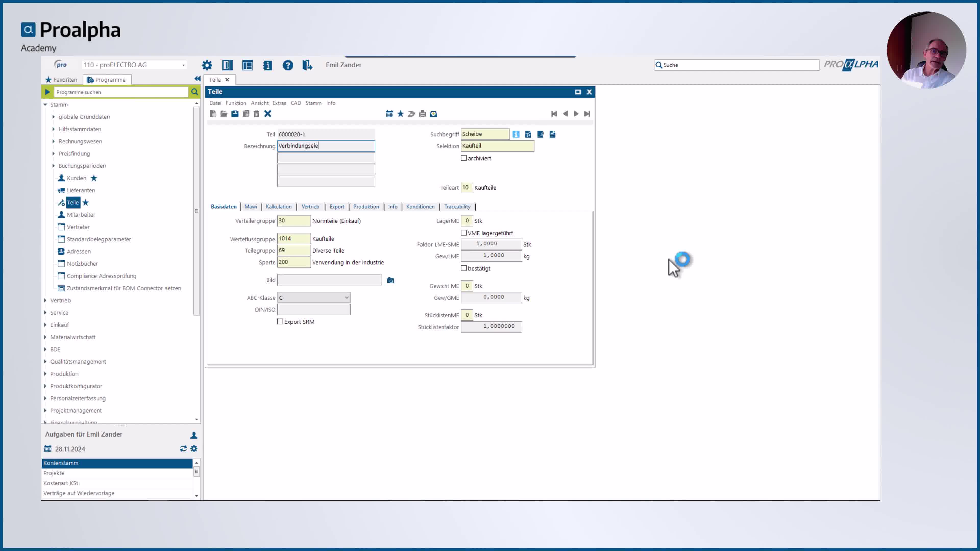Expand the Produktion tree node
980x551 pixels.
45,374
